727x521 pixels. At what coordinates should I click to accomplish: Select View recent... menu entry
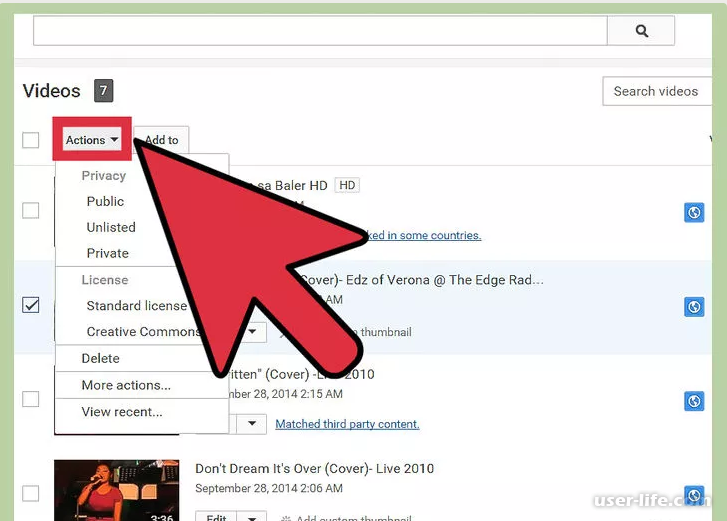point(122,412)
